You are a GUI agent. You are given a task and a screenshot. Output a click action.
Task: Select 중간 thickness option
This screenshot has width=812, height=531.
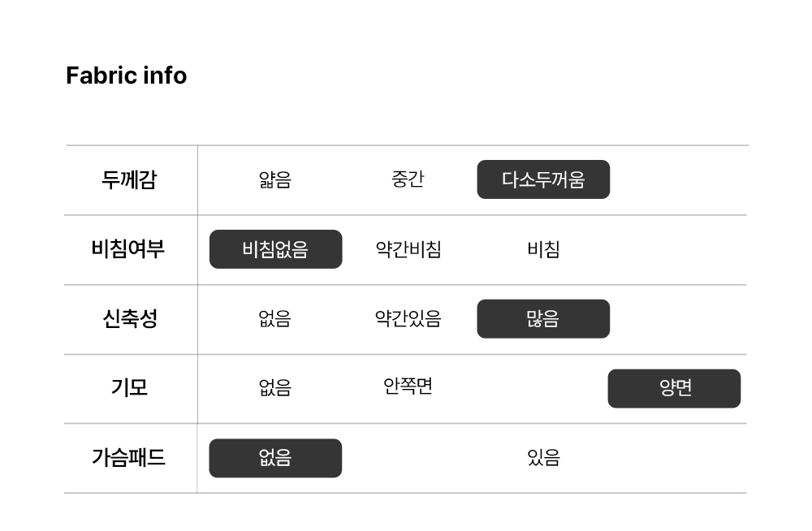tap(408, 179)
